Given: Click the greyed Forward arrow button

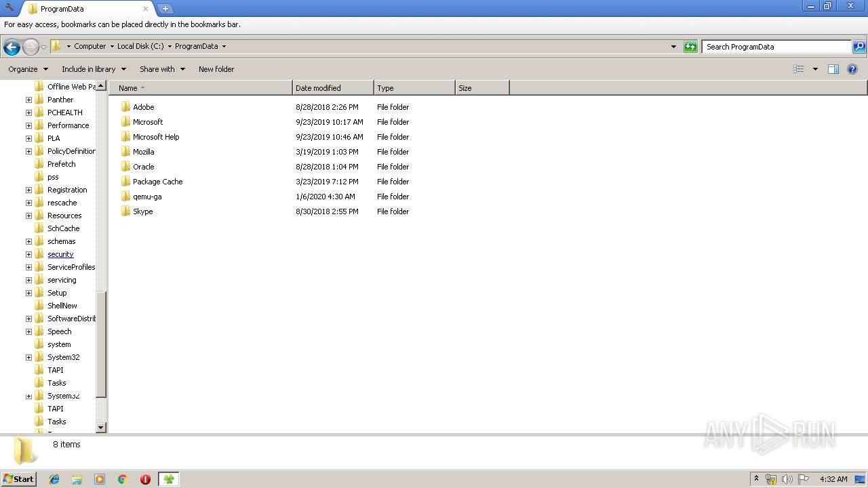Looking at the screenshot, I should [31, 47].
